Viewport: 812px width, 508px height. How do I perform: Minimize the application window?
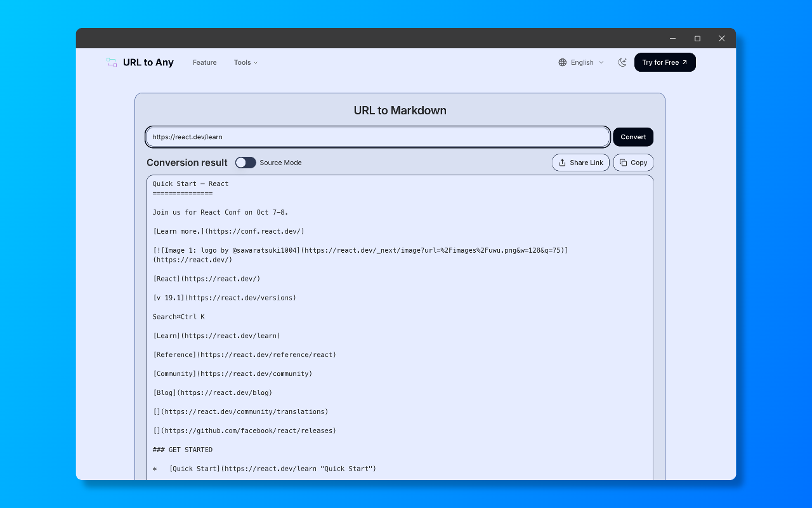tap(672, 38)
